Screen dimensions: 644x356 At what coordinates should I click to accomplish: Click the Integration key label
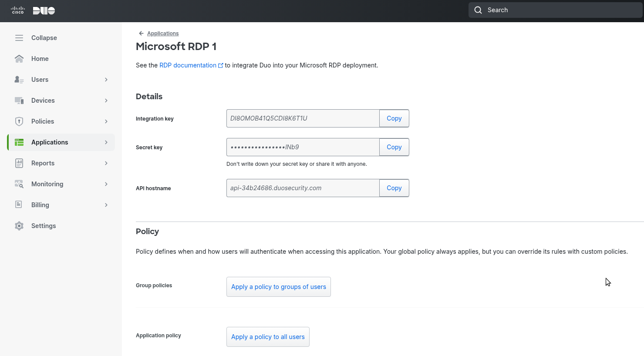click(x=155, y=119)
